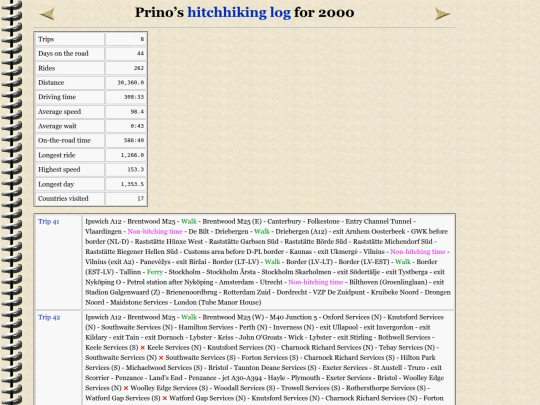The image size is (540, 405).
Task: Click the 'Highest speed' row label
Action: tap(59, 170)
